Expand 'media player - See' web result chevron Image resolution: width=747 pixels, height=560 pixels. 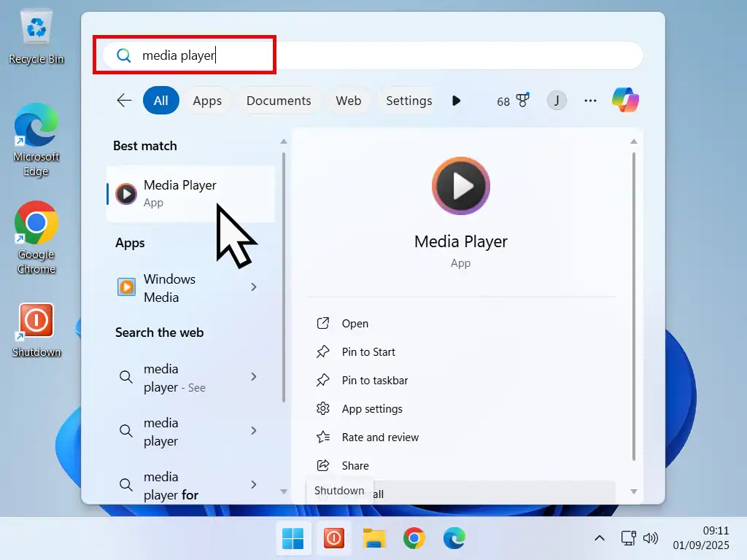(254, 377)
